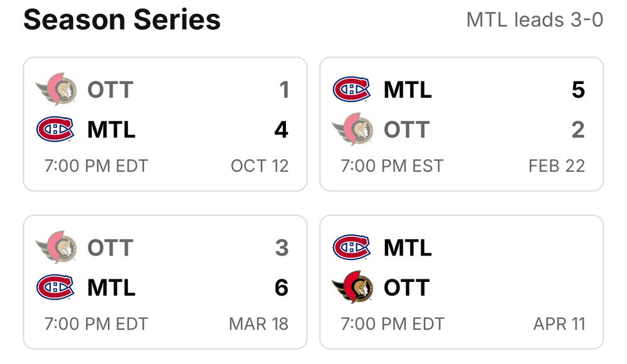Open the upcoming APR 11 game card

(x=461, y=282)
